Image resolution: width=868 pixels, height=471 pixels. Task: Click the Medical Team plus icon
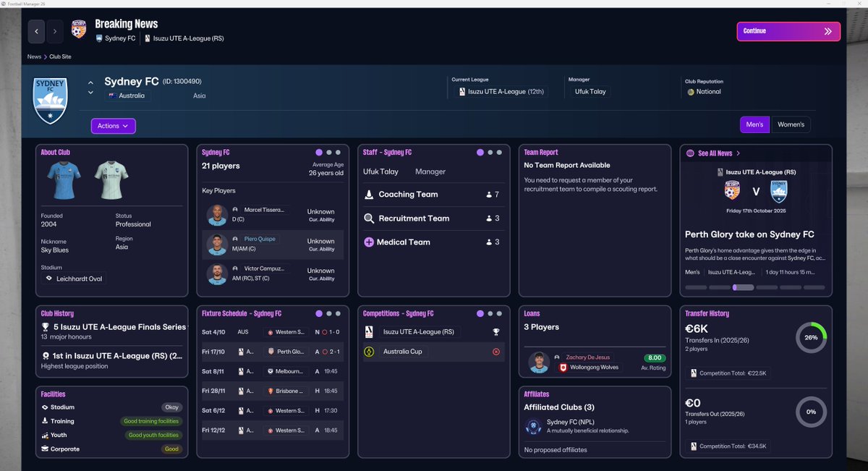[369, 242]
